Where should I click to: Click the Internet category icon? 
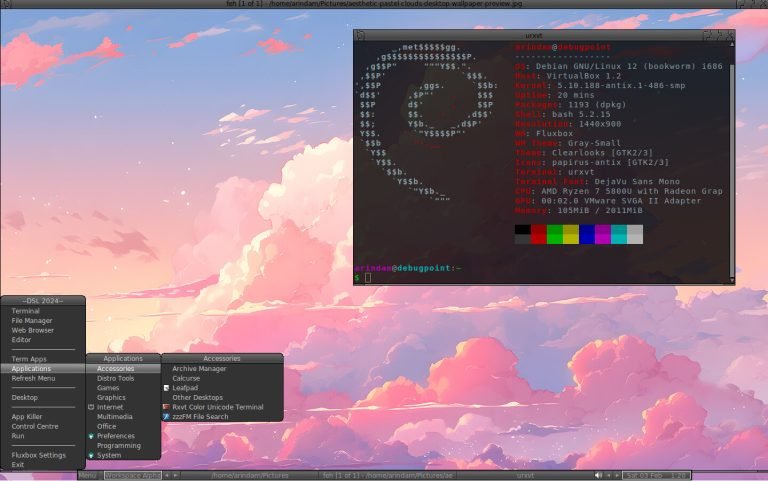coord(91,408)
